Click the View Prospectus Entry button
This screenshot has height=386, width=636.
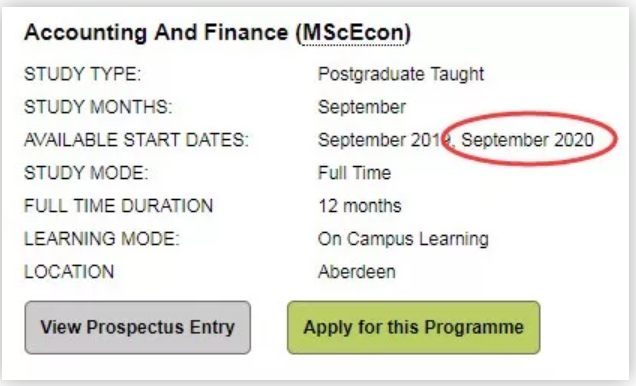coord(138,327)
